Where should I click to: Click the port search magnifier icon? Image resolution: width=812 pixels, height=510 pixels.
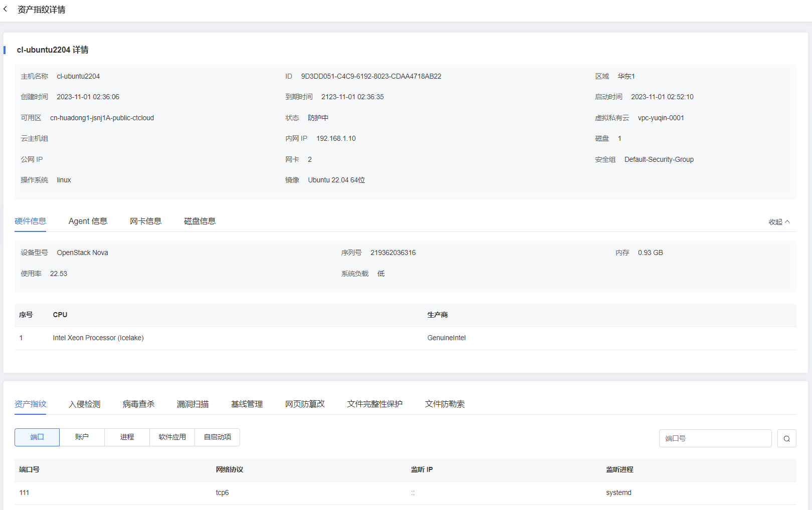pyautogui.click(x=786, y=438)
